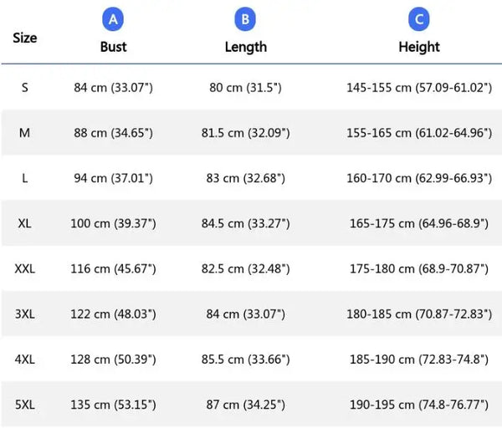Screen dimensions: 502x448
Task: Click the blue circle C icon
Action: tap(419, 19)
